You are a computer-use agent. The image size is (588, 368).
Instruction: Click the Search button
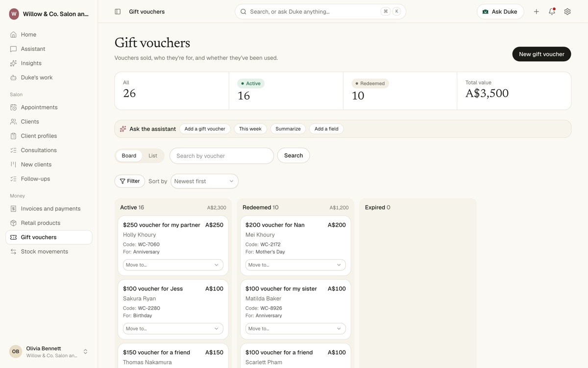294,156
